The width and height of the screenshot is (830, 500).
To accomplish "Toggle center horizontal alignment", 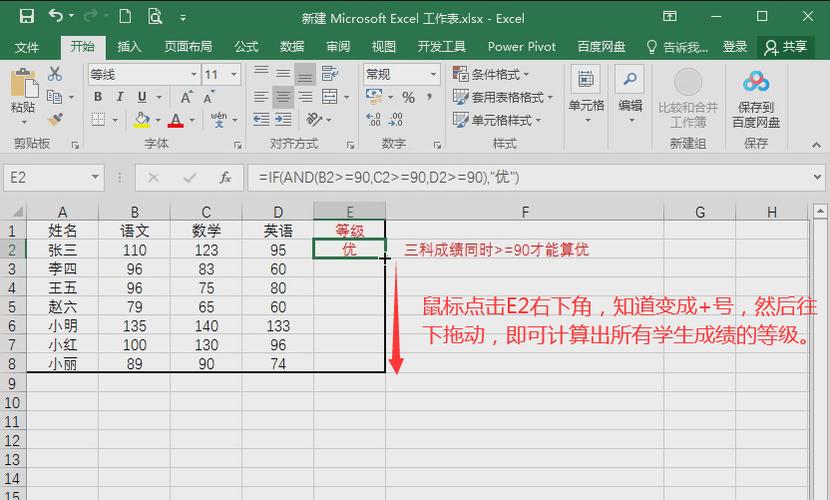I will click(x=283, y=97).
